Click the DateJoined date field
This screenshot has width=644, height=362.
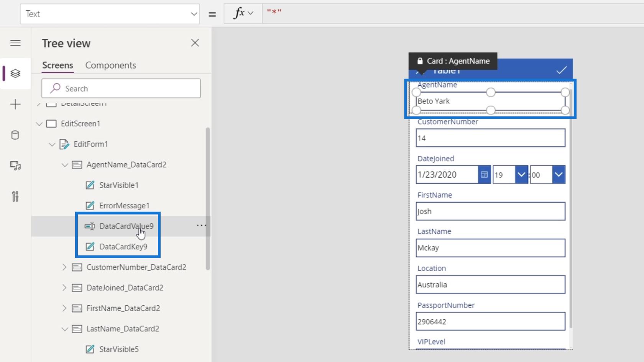[447, 175]
